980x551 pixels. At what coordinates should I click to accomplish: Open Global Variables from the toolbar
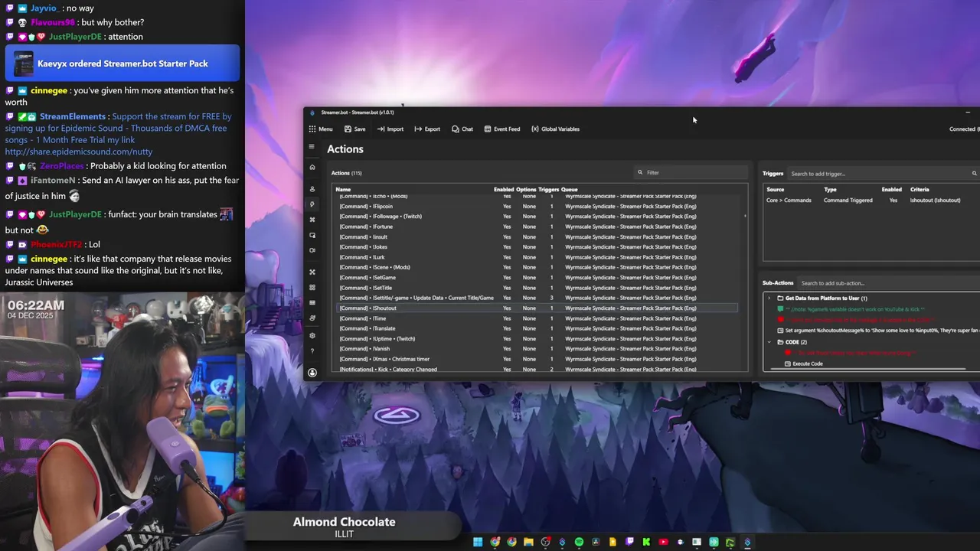tap(555, 129)
